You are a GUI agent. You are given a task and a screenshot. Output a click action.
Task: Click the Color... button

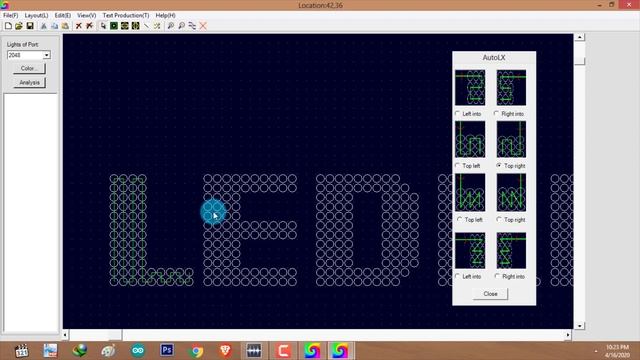(x=29, y=69)
